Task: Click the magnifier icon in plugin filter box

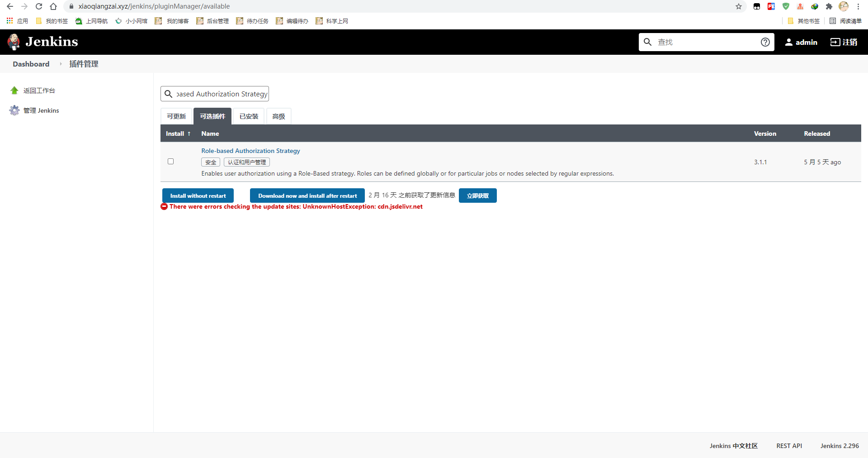Action: [168, 94]
